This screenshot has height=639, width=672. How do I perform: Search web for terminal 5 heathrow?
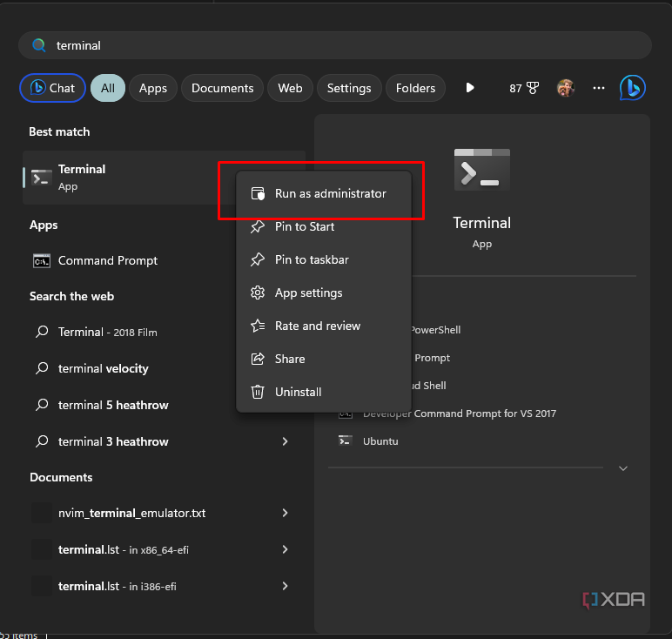(x=129, y=405)
